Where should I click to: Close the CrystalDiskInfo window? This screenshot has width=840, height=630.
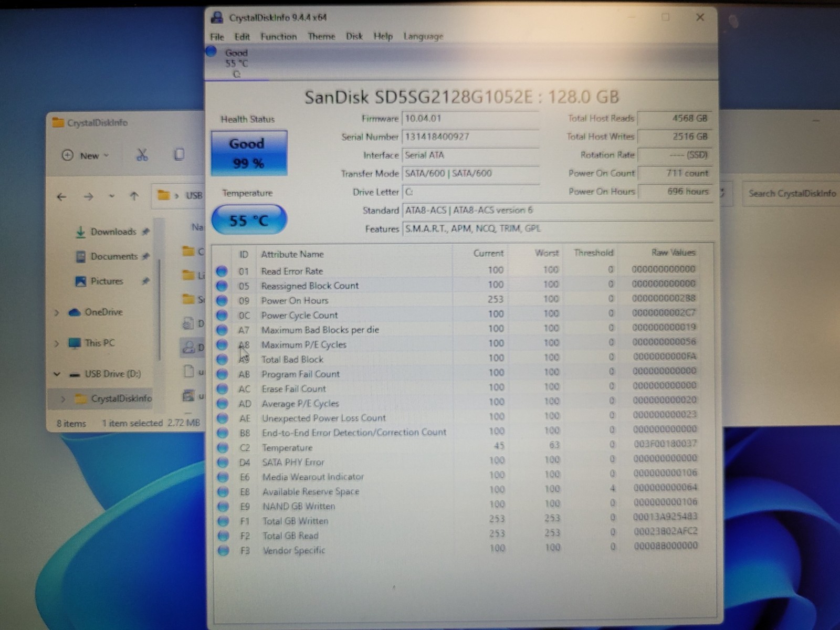pos(700,17)
